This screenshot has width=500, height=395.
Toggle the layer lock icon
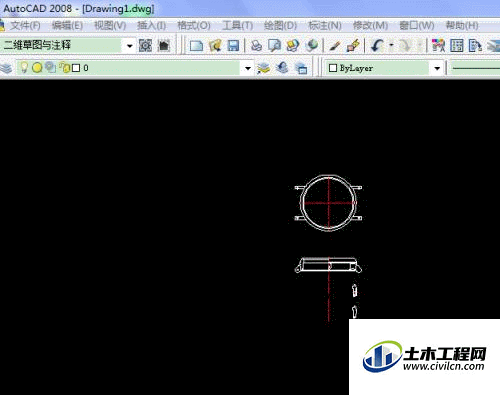[65, 68]
